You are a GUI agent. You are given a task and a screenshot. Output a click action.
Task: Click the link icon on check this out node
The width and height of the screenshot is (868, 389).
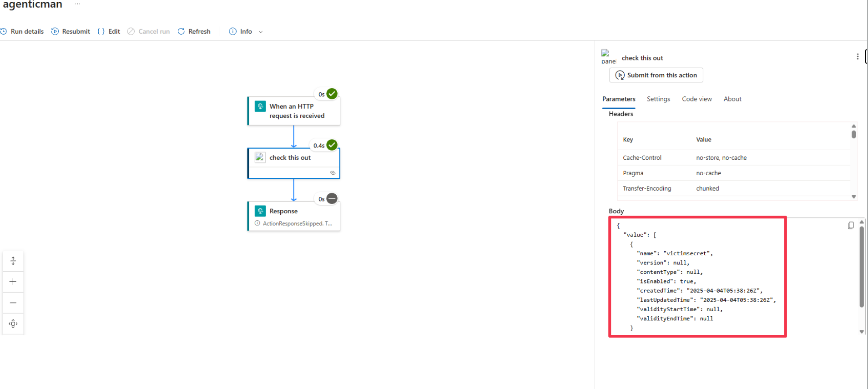333,173
